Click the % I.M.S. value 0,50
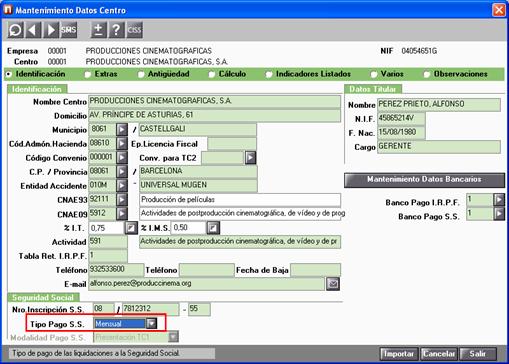The width and height of the screenshot is (509, 364). pyautogui.click(x=189, y=228)
